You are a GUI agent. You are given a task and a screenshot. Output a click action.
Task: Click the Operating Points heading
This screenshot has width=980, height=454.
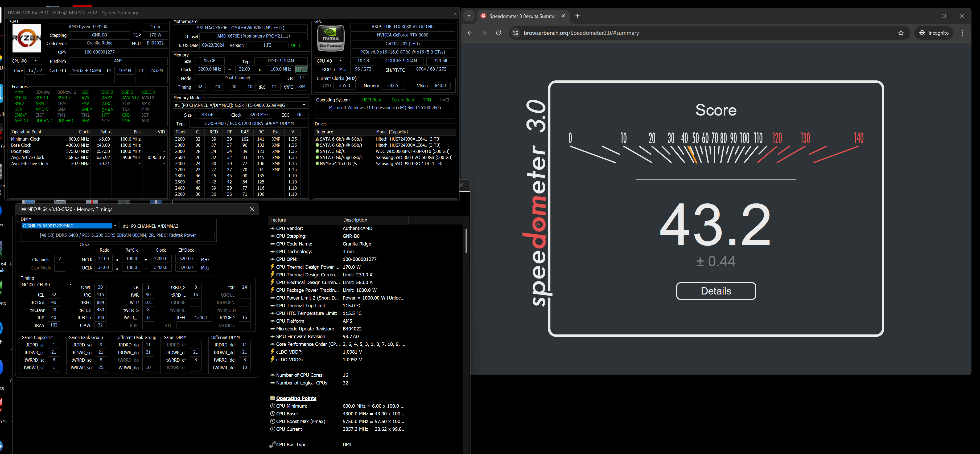(296, 398)
